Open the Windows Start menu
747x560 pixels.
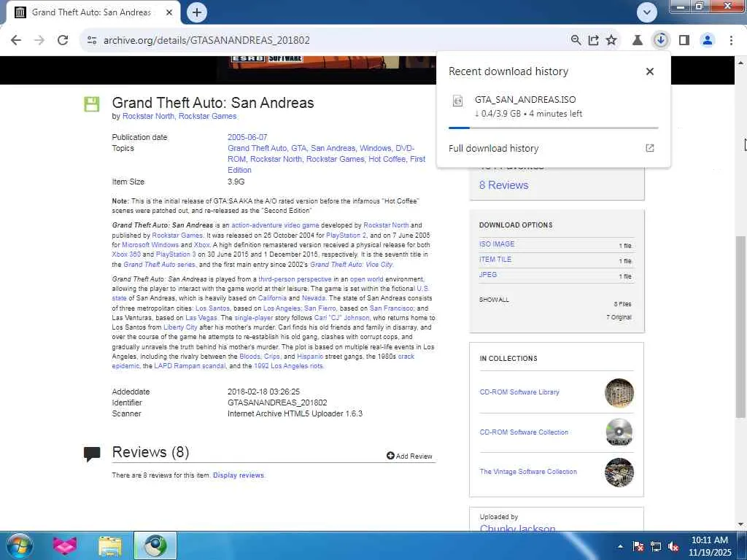click(20, 545)
